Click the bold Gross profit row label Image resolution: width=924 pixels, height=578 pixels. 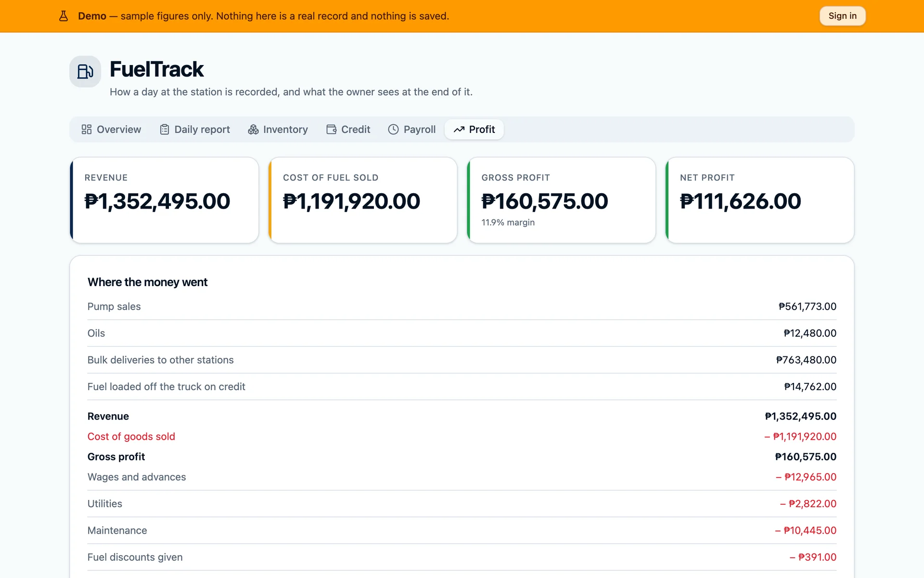click(x=116, y=457)
